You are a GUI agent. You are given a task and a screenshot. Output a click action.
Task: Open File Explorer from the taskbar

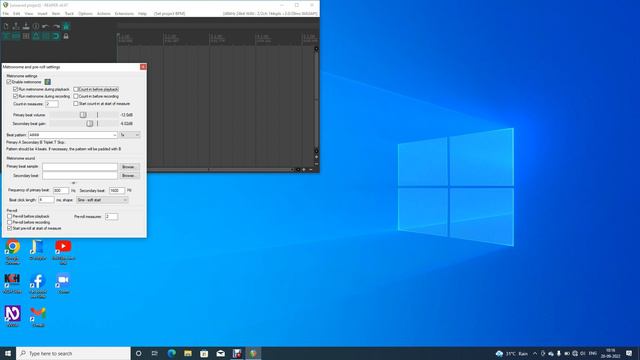[188, 353]
